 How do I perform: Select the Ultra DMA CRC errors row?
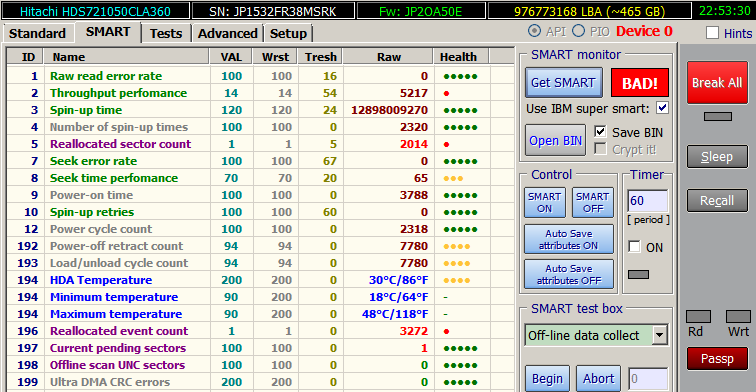(x=260, y=382)
